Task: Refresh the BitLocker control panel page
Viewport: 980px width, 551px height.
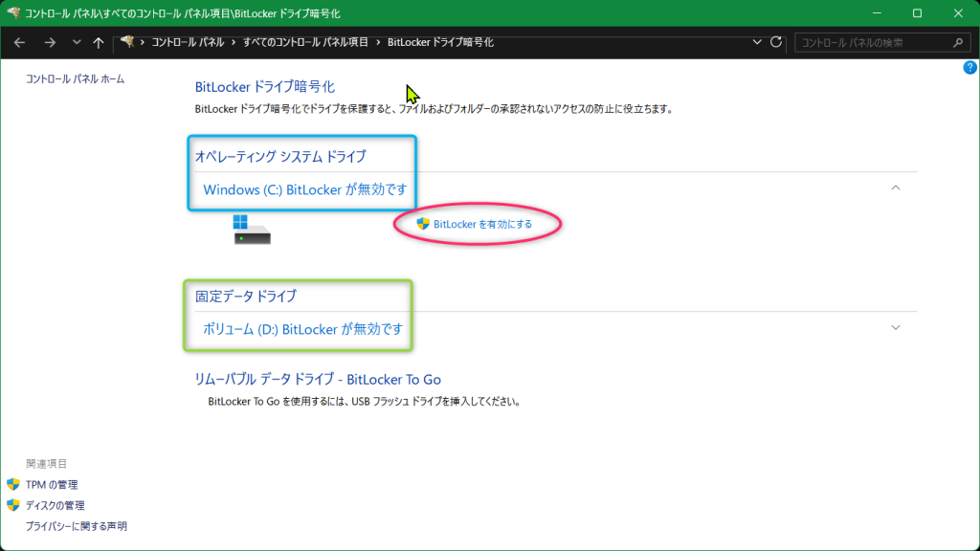Action: 776,43
